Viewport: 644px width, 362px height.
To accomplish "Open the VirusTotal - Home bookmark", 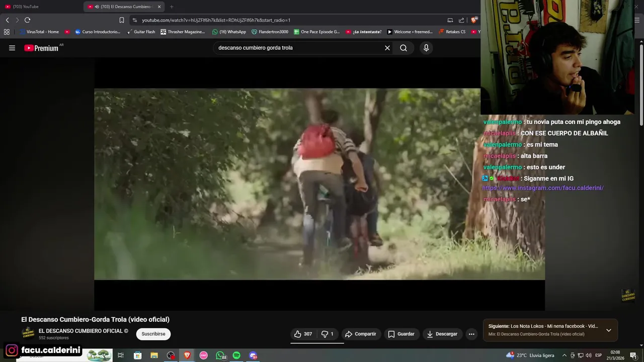I will coord(39,32).
